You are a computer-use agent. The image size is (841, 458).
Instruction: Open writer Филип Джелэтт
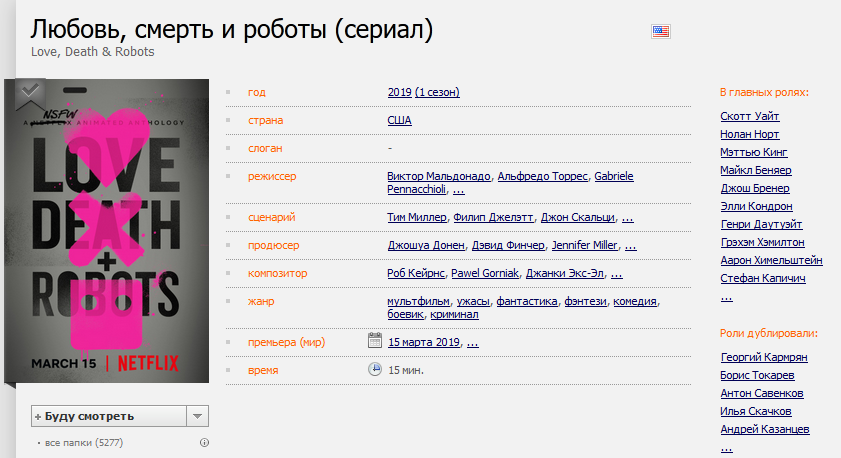pos(493,217)
